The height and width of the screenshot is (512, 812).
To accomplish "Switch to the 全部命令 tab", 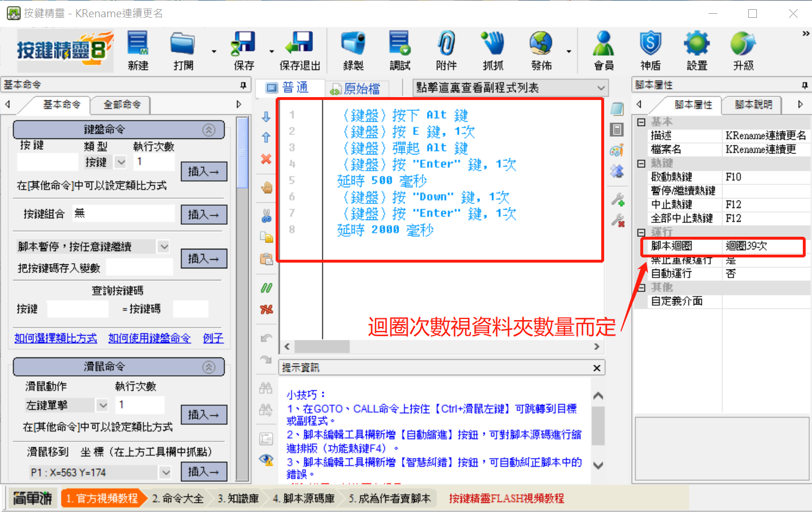I will coord(122,105).
